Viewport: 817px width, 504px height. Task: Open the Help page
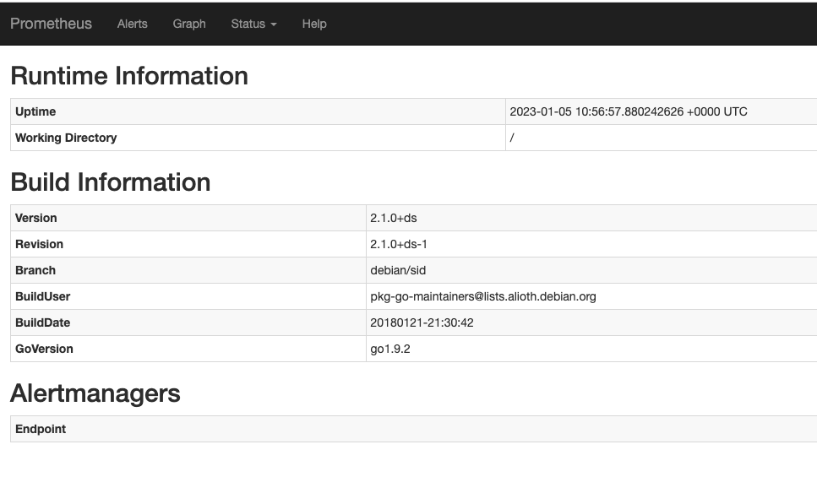[313, 24]
